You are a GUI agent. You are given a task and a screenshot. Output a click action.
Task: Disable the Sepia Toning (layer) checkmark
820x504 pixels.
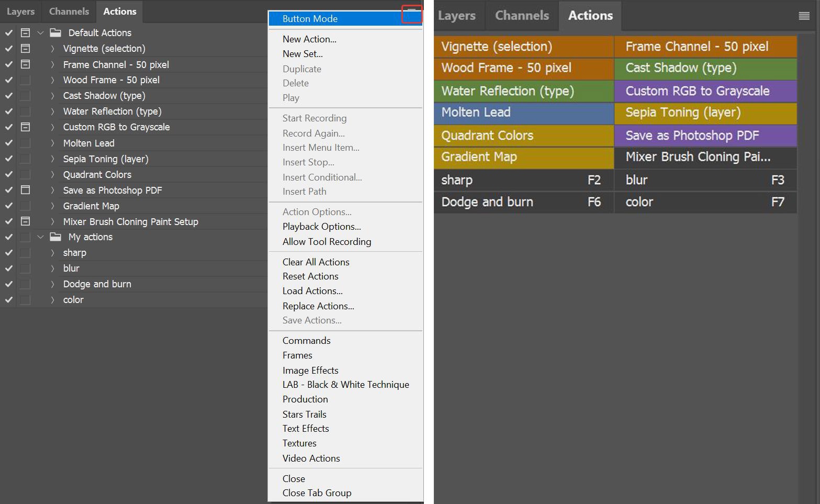9,159
